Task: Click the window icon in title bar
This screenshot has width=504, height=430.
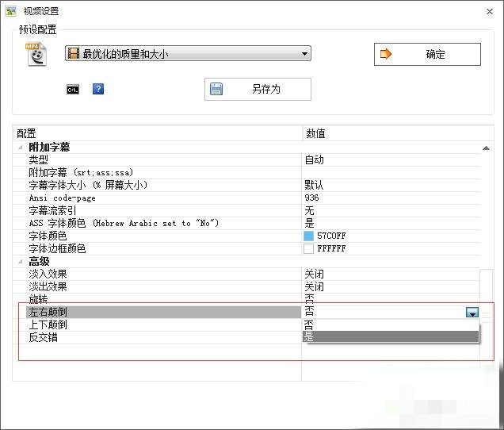Action: click(x=10, y=11)
